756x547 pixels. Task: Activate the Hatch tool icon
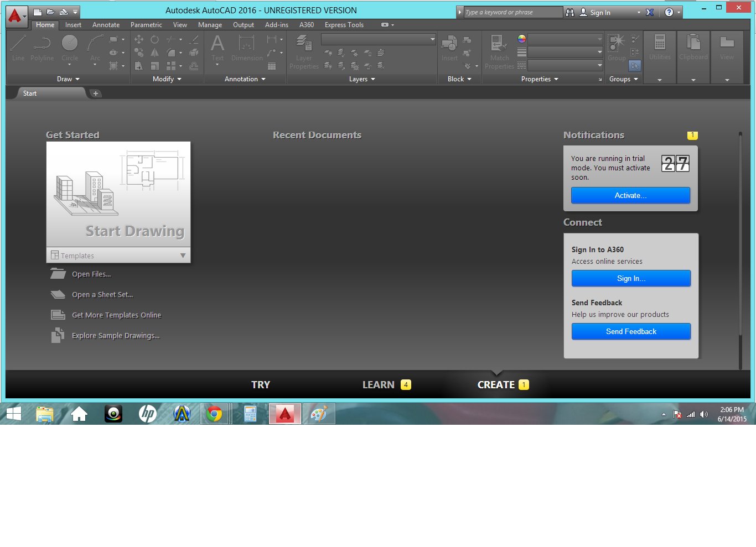pos(113,66)
